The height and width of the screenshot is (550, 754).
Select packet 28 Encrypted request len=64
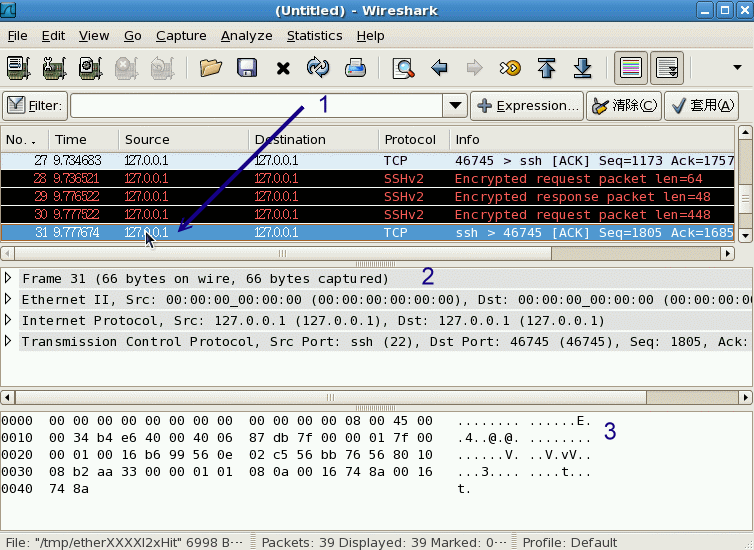368,179
